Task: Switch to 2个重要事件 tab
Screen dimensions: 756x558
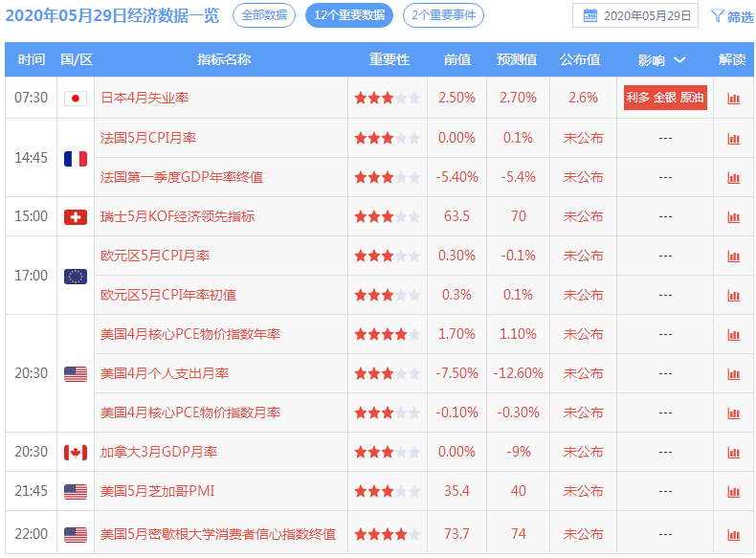Action: [443, 15]
